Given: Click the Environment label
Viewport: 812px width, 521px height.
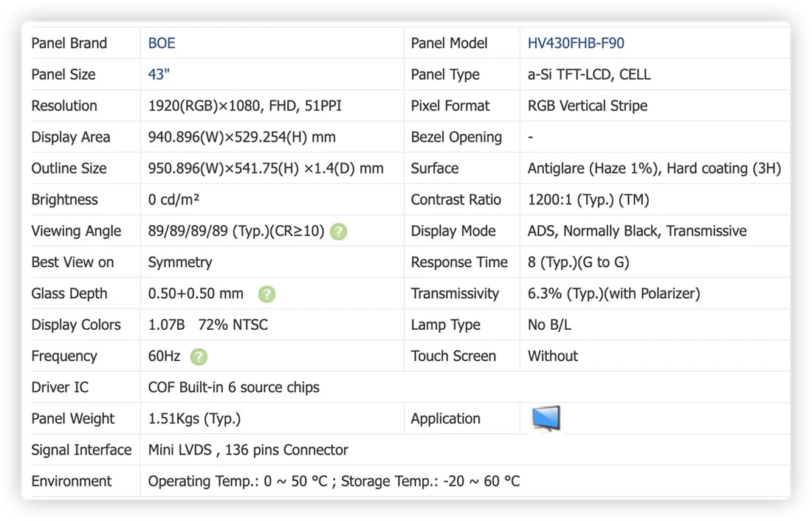Looking at the screenshot, I should (x=72, y=481).
